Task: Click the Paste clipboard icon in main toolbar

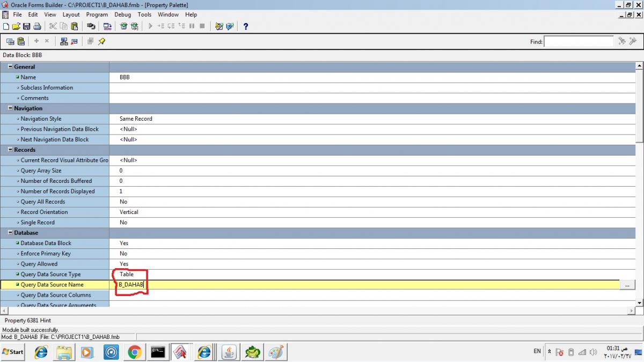Action: 74,26
